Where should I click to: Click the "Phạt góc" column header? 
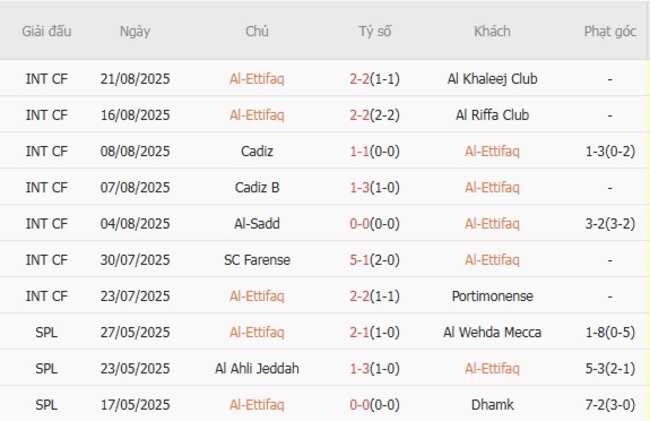[610, 31]
